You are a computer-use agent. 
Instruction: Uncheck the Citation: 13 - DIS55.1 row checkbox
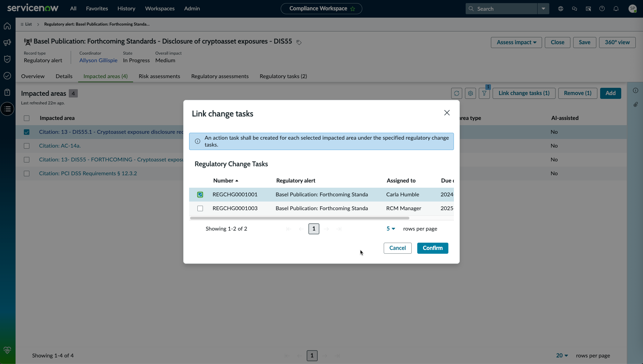click(x=27, y=132)
